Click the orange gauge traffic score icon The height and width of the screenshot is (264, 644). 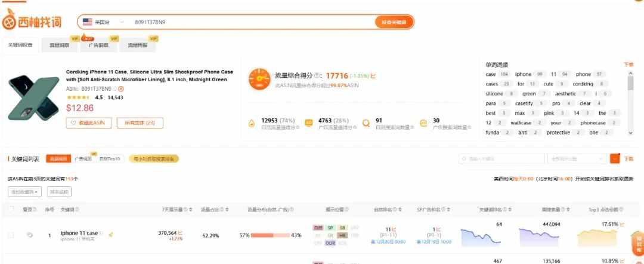[x=259, y=79]
